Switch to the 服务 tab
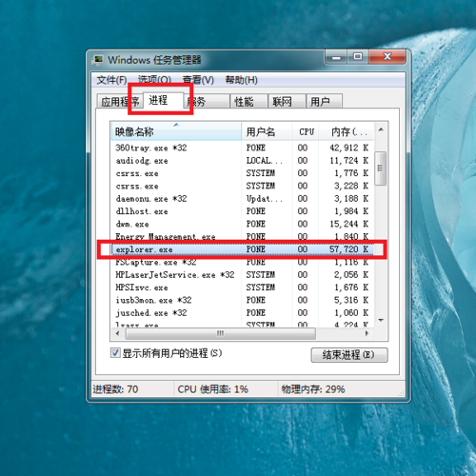 (x=207, y=102)
